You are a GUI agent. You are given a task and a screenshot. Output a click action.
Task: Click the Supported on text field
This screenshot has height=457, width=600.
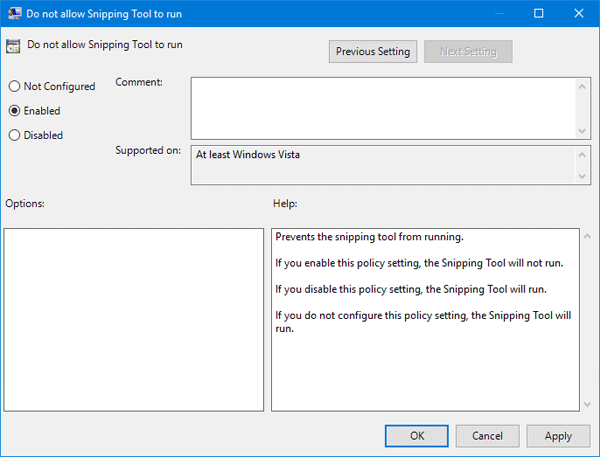coord(382,165)
